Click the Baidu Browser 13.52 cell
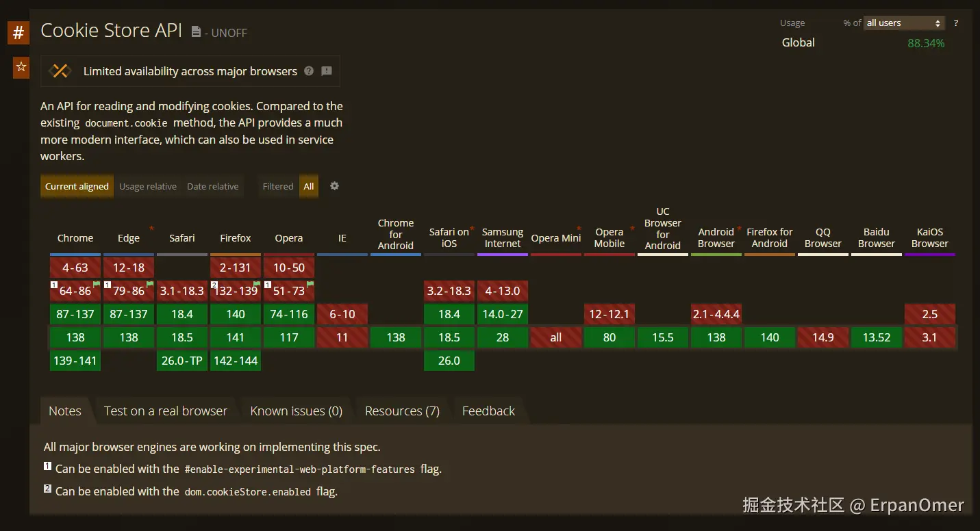This screenshot has height=531, width=980. [877, 337]
